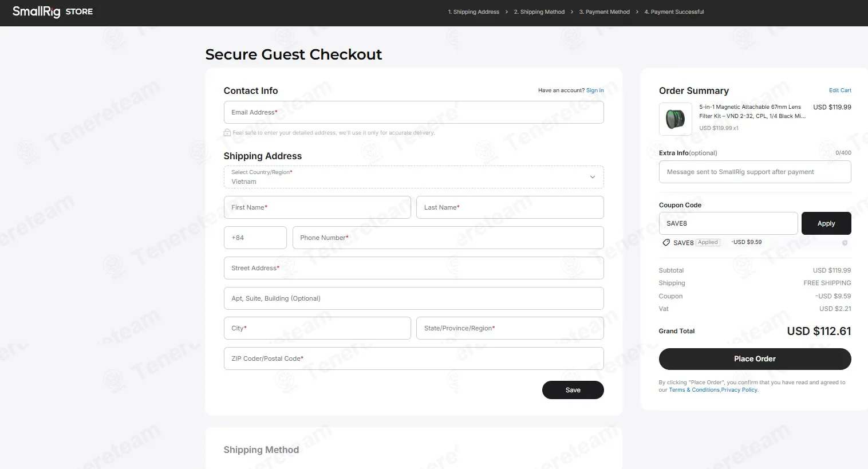Click the SmallRig STORE logo
Image resolution: width=868 pixels, height=469 pixels.
53,11
